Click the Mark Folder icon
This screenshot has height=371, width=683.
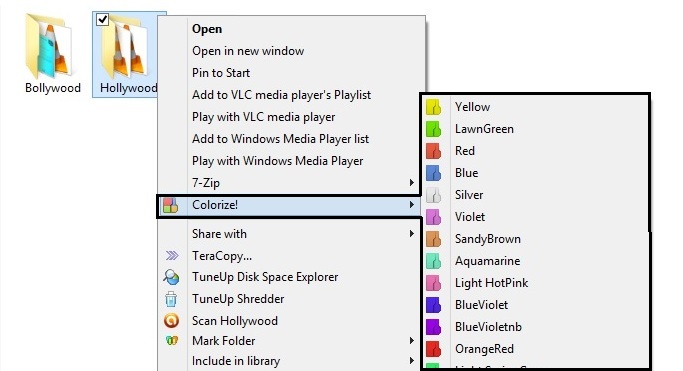click(172, 341)
